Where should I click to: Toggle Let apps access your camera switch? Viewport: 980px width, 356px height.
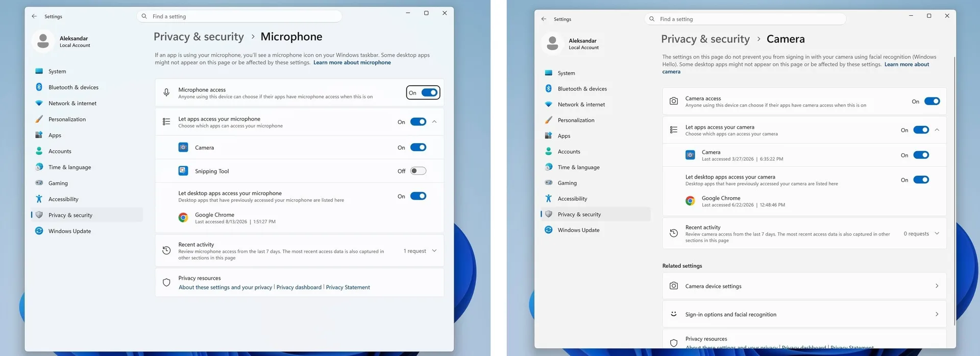click(x=921, y=130)
